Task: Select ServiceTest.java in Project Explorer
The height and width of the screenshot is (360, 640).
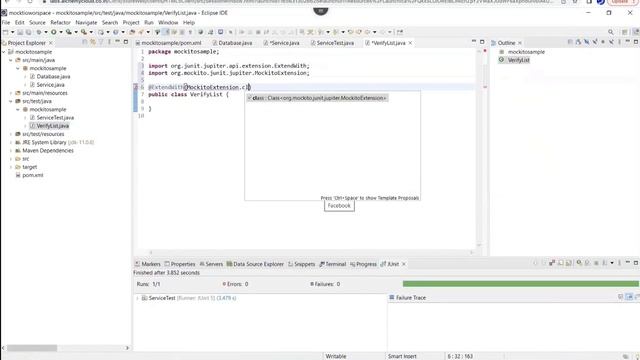Action: pyautogui.click(x=55, y=118)
